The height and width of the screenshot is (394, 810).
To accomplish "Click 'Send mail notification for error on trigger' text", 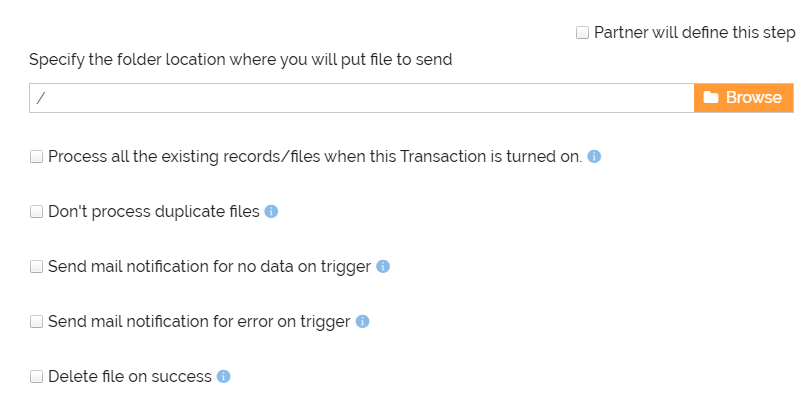I will [199, 322].
